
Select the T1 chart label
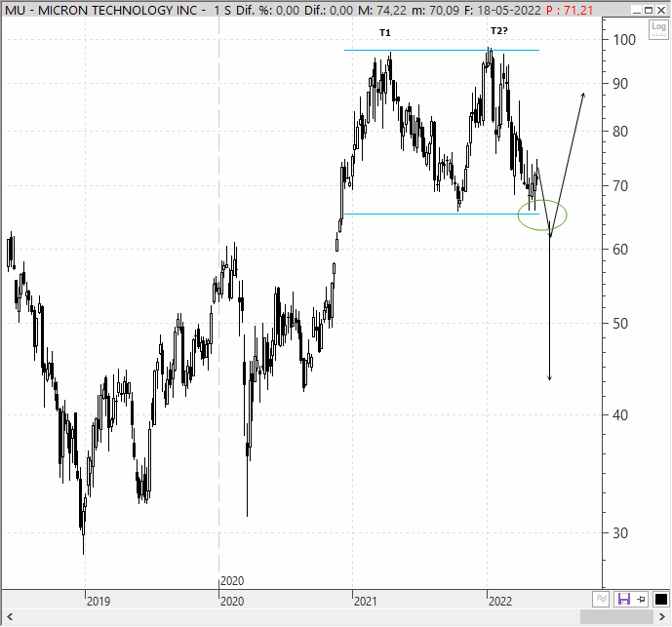point(385,32)
